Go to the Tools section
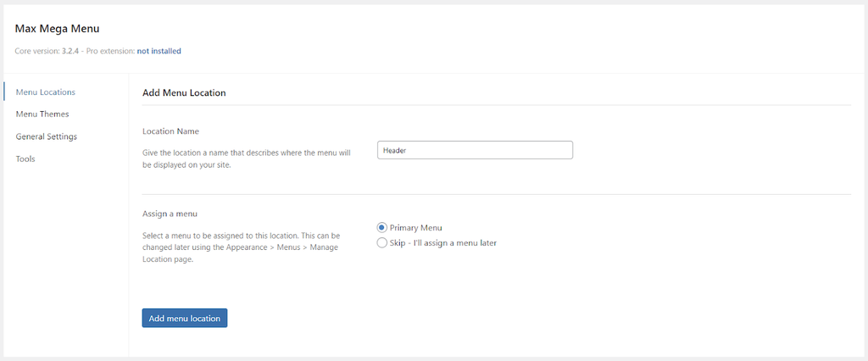This screenshot has height=361, width=868. pyautogui.click(x=25, y=158)
